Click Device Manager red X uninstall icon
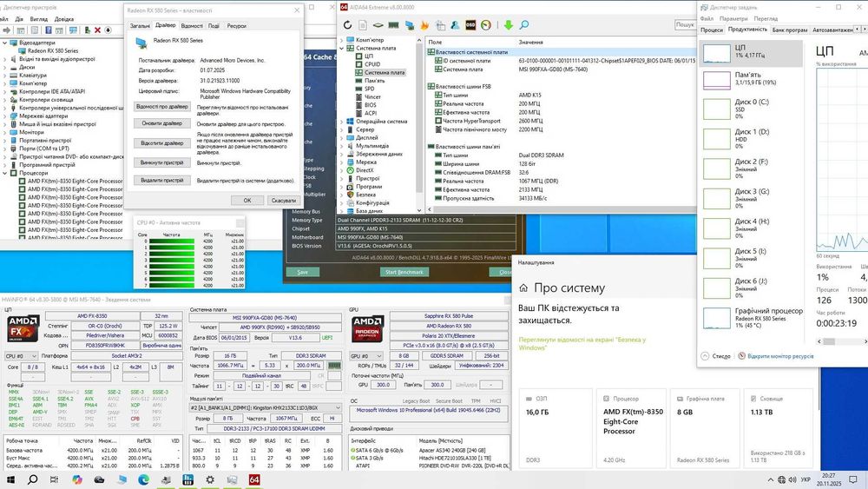868x489 pixels. (x=97, y=30)
